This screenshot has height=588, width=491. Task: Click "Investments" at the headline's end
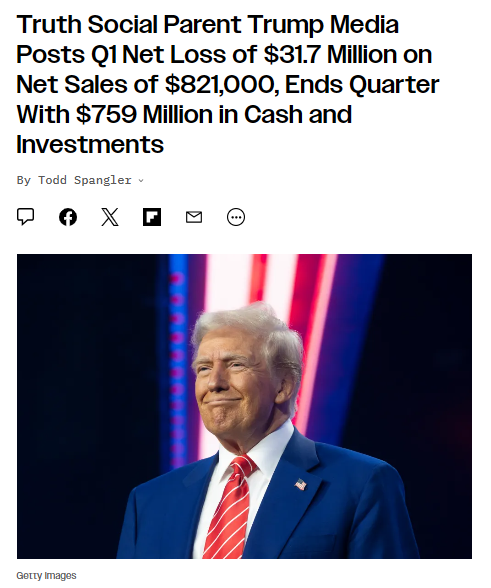(90, 144)
